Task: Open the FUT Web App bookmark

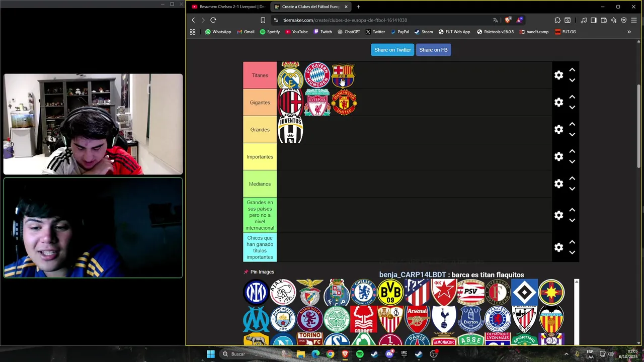Action: click(454, 32)
